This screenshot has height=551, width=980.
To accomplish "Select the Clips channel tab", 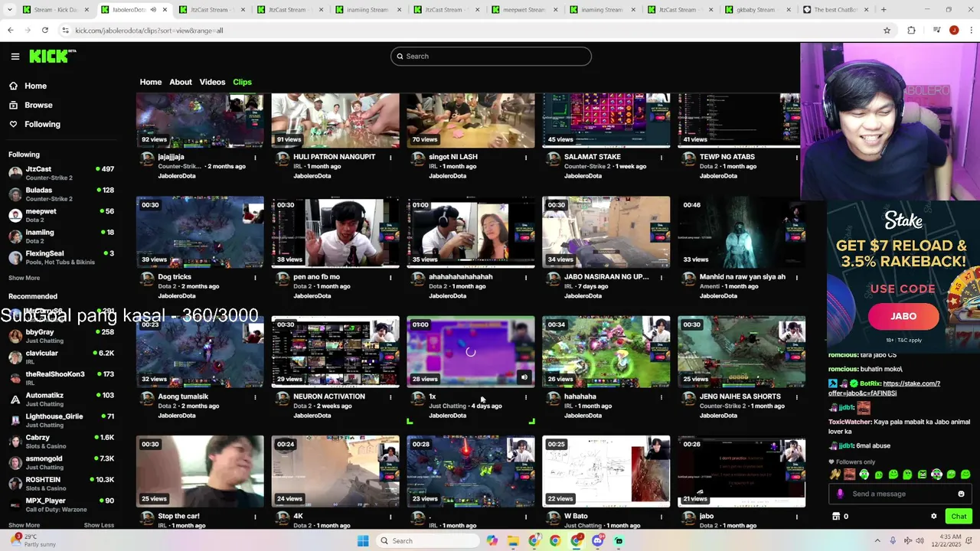I will pos(242,82).
